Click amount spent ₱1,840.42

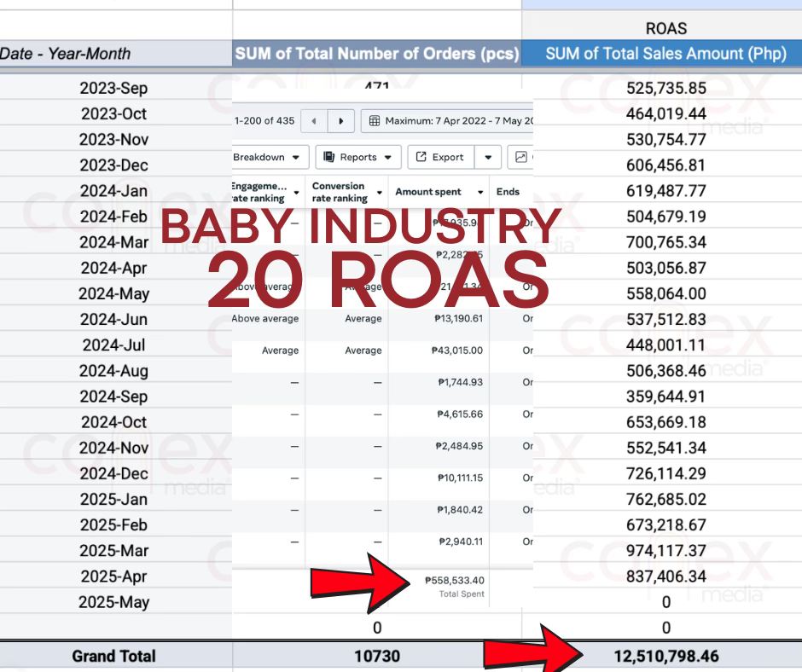click(x=460, y=510)
